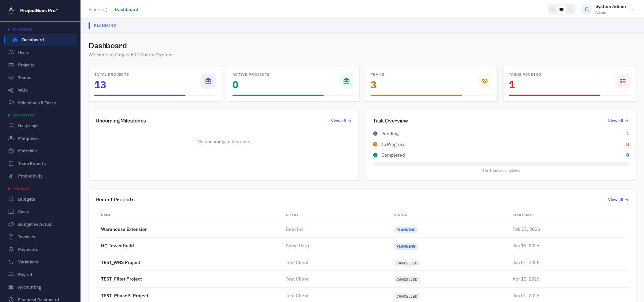Click the Accounting bank icon

coord(11,287)
